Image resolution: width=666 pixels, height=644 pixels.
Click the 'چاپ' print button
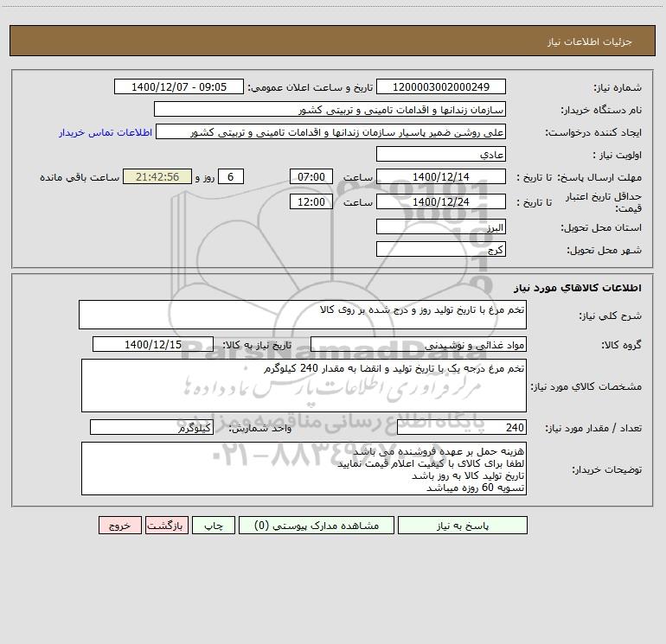click(214, 525)
